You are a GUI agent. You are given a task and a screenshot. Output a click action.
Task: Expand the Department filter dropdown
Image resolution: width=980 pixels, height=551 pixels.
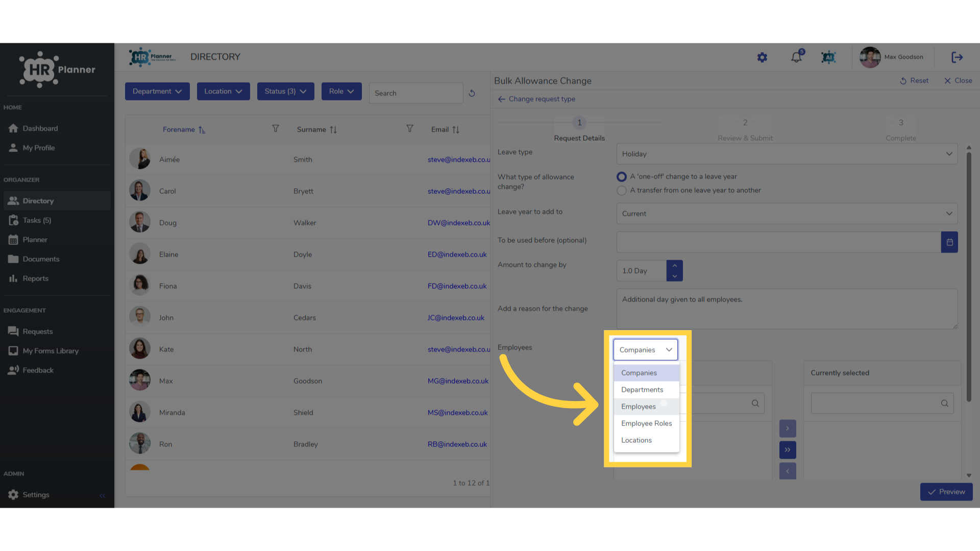157,91
